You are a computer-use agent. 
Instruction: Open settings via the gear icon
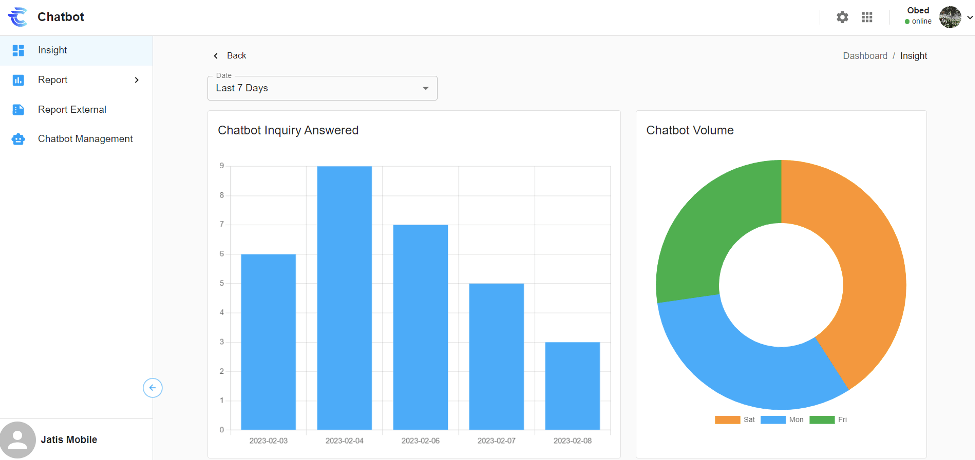842,17
